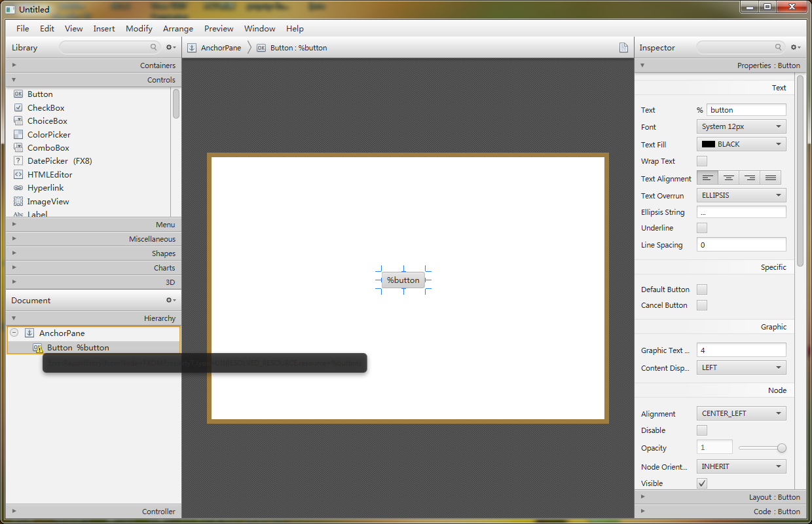
Task: Open the Arrange menu
Action: click(x=178, y=29)
